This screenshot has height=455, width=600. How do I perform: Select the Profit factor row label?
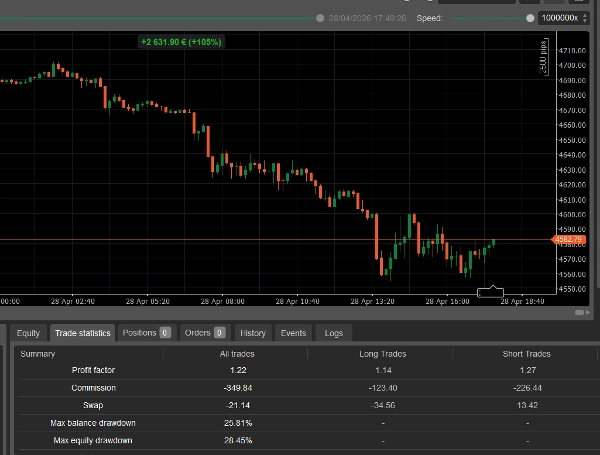tap(93, 370)
